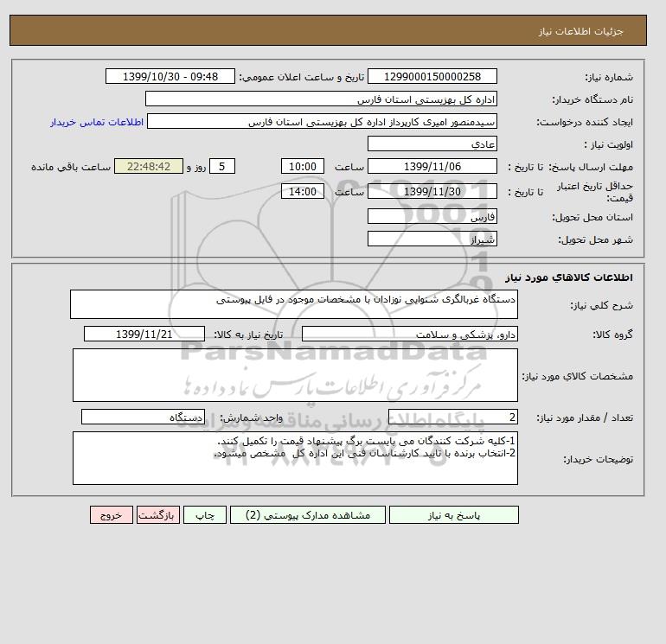Click the delivery province field فارس
The width and height of the screenshot is (666, 644).
pyautogui.click(x=432, y=216)
